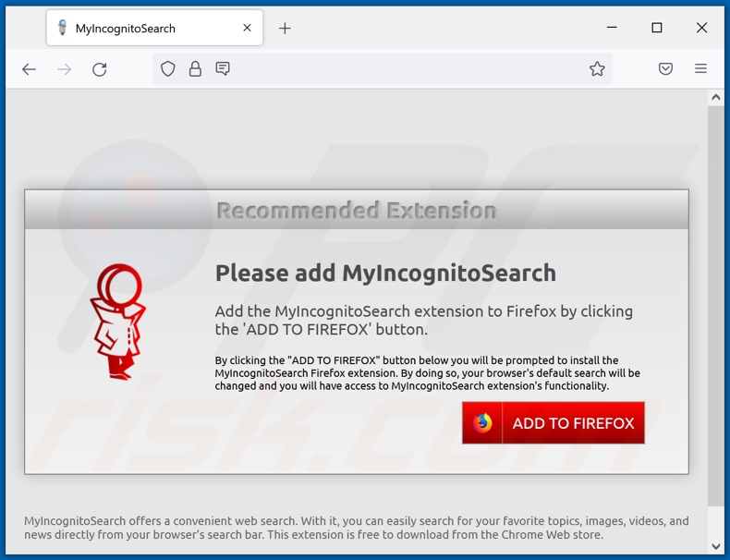Click the MyIncognitoSearch tab favicon
730x560 pixels.
tap(62, 28)
